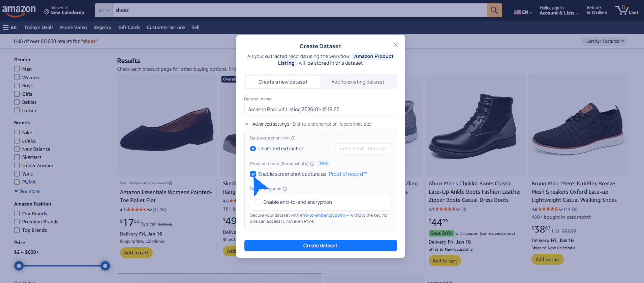Open the end-to-end encryption link

coord(322,215)
